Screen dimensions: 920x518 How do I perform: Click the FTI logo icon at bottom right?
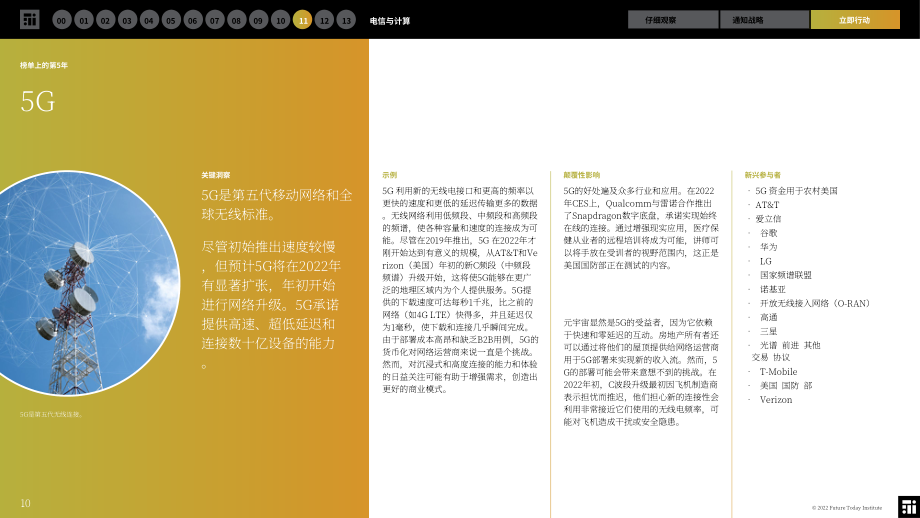click(x=909, y=507)
